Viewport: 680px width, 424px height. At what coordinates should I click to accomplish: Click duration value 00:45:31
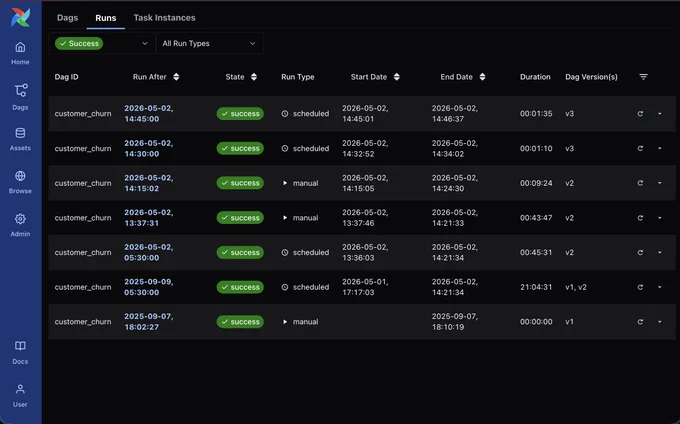536,252
